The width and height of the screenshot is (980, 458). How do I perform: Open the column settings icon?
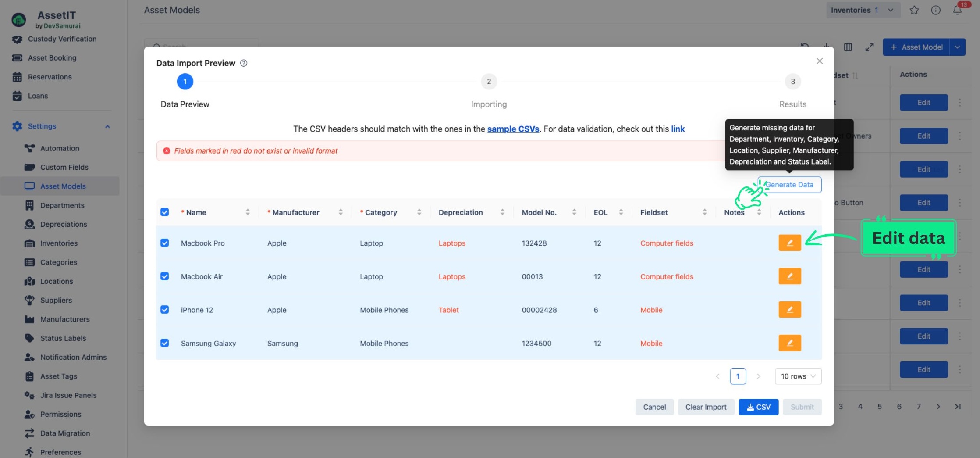pyautogui.click(x=848, y=47)
